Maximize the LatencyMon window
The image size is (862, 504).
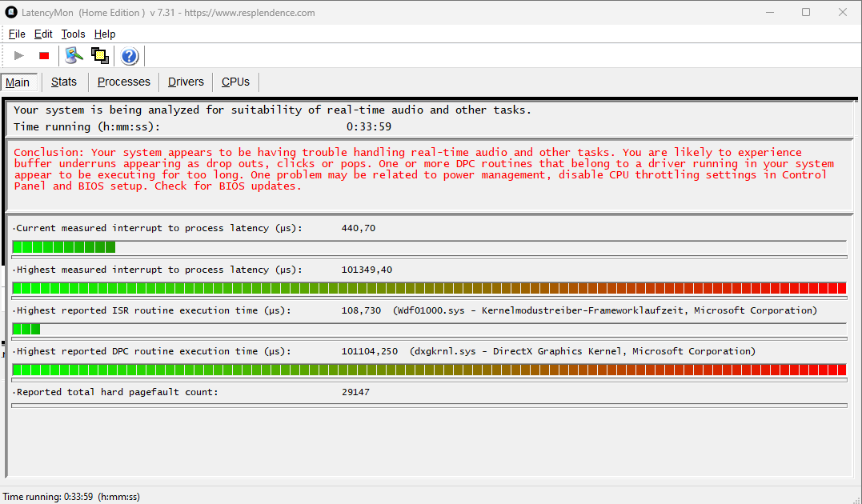[806, 12]
